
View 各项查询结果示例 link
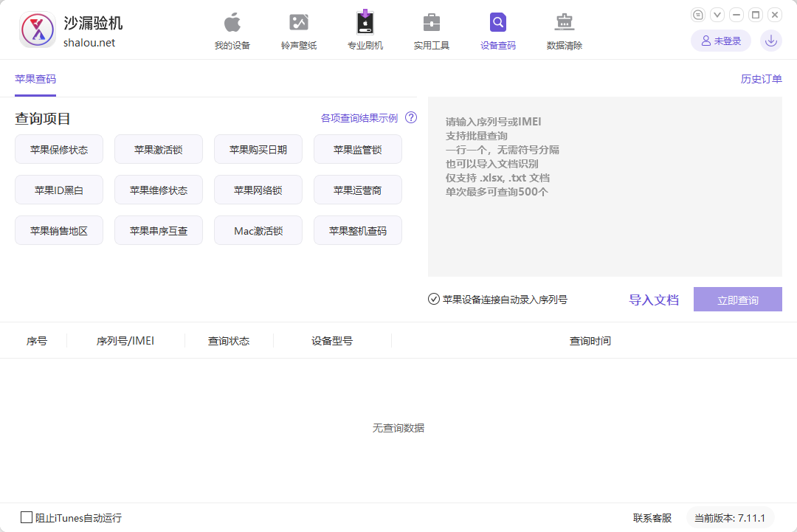click(359, 118)
